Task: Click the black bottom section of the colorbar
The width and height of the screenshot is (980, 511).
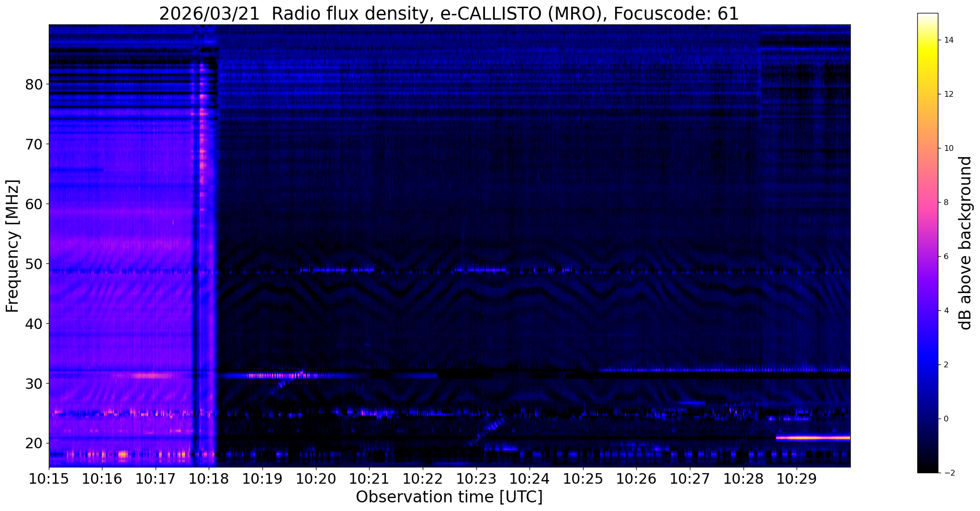Action: 927,462
